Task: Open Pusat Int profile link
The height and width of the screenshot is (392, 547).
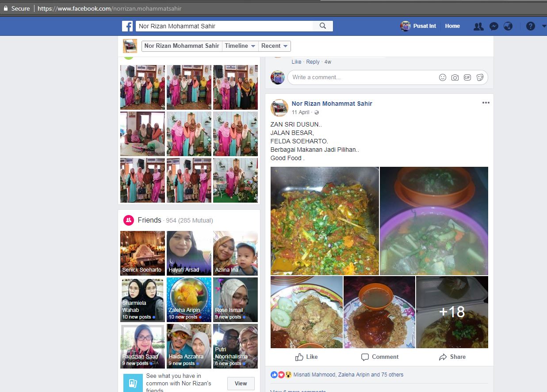Action: tap(425, 26)
